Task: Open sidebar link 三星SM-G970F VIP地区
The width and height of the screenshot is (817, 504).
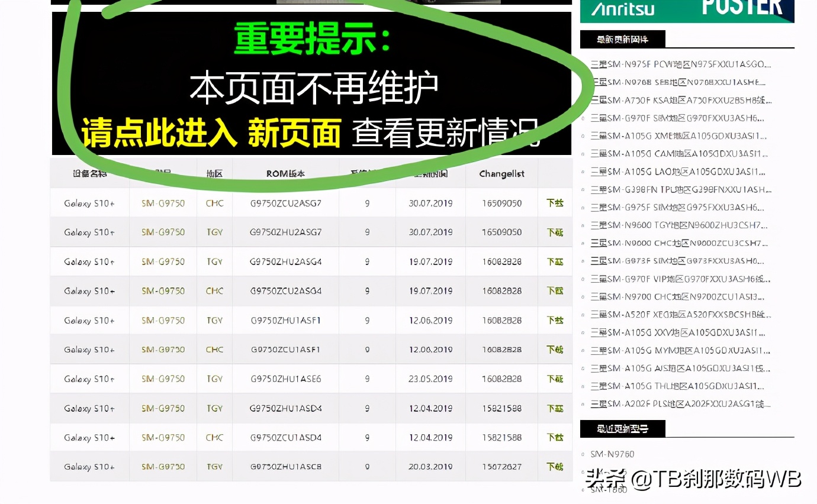Action: (681, 279)
